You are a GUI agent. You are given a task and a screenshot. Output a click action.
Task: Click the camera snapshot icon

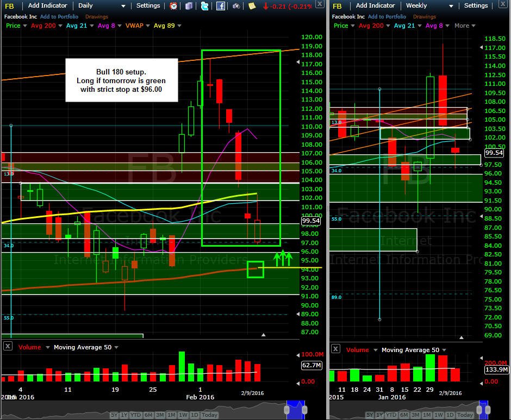tap(236, 6)
